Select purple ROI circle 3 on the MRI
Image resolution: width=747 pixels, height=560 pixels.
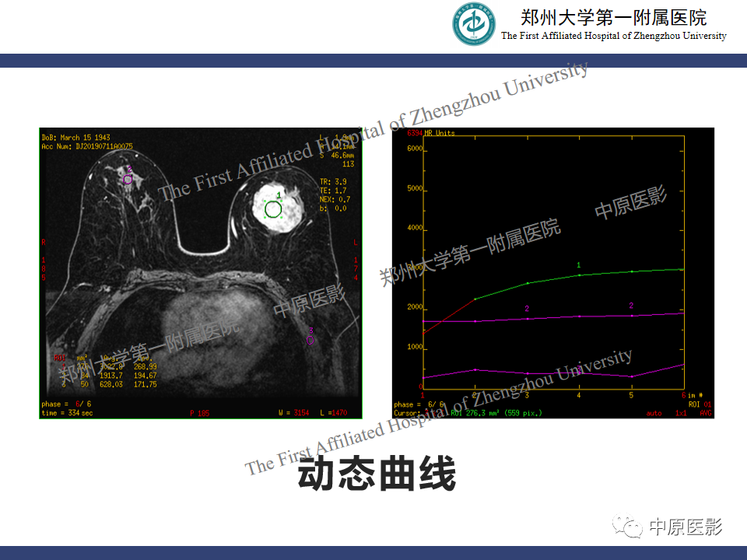click(310, 340)
